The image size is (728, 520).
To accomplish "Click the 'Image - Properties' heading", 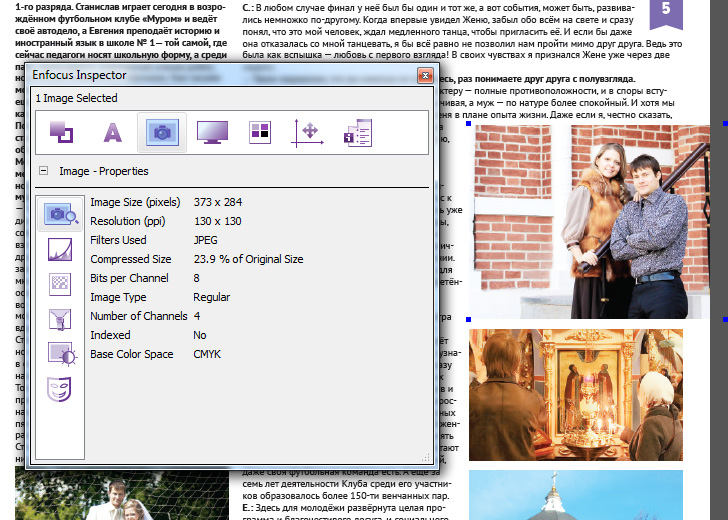I will tap(104, 171).
